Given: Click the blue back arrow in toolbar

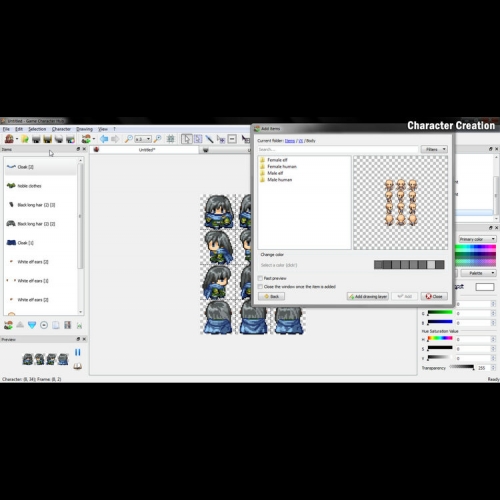Looking at the screenshot, I should point(104,139).
